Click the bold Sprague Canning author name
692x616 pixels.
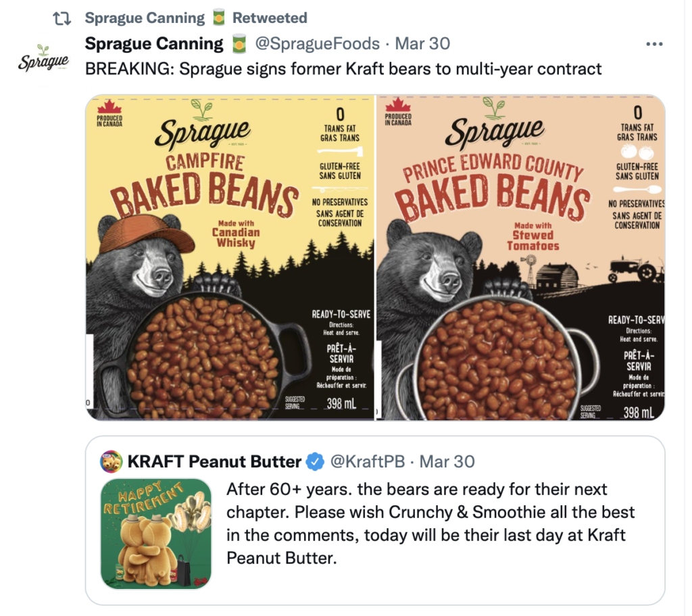point(154,44)
